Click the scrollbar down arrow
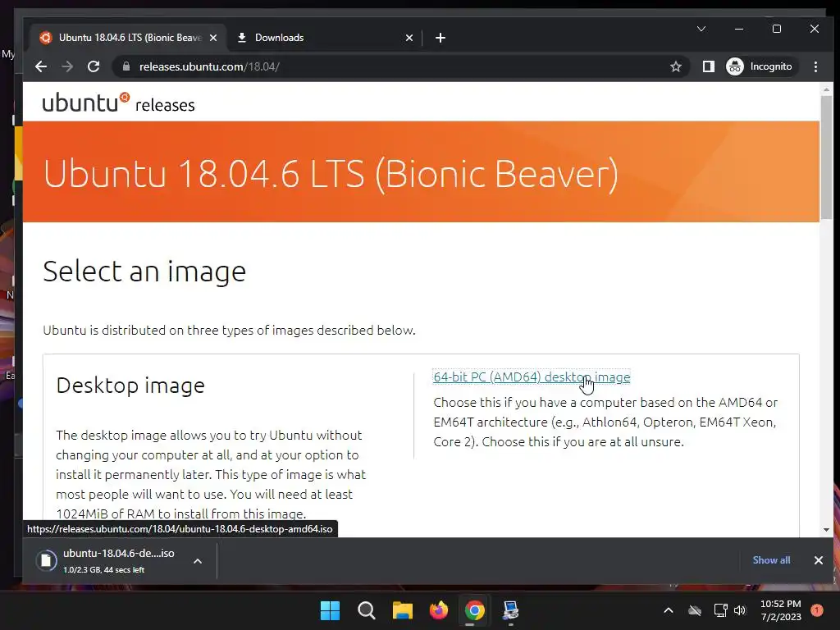Screen dimensions: 840x630 coord(826,530)
